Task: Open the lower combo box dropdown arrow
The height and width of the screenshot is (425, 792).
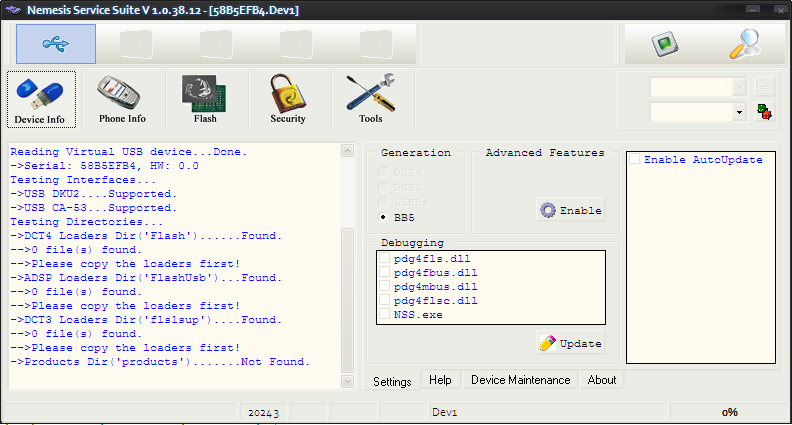Action: point(739,112)
